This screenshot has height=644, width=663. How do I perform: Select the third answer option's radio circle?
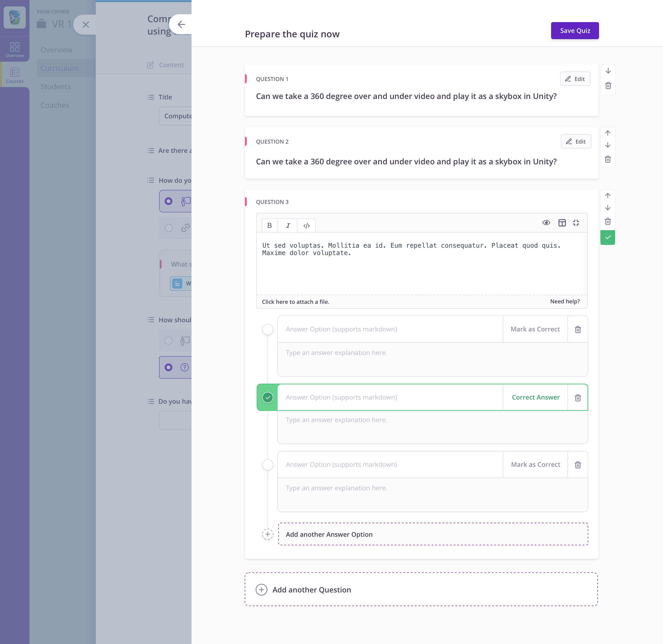click(268, 464)
